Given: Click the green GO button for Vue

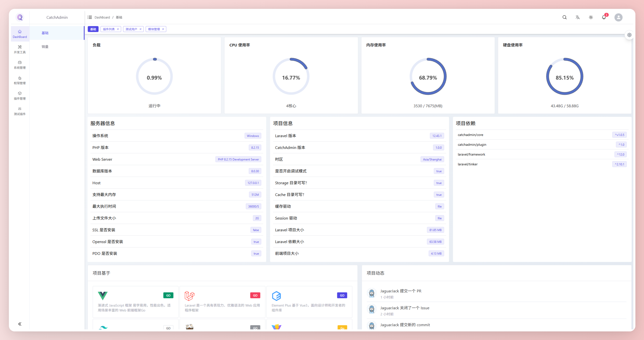Looking at the screenshot, I should [x=168, y=295].
